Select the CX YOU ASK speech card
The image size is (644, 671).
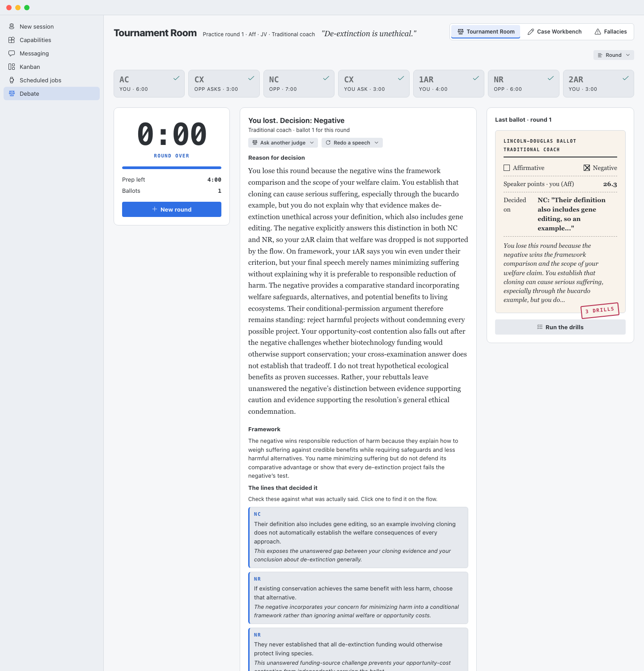coord(374,84)
